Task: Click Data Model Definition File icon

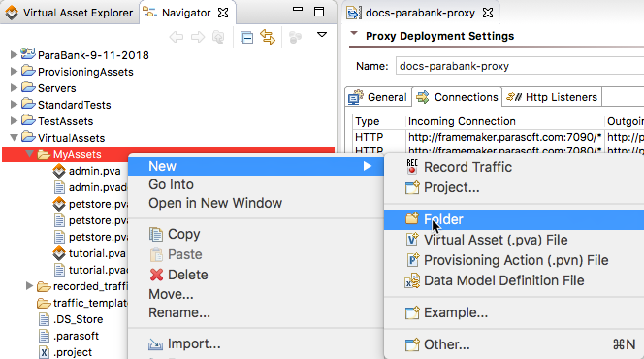Action: (x=412, y=280)
